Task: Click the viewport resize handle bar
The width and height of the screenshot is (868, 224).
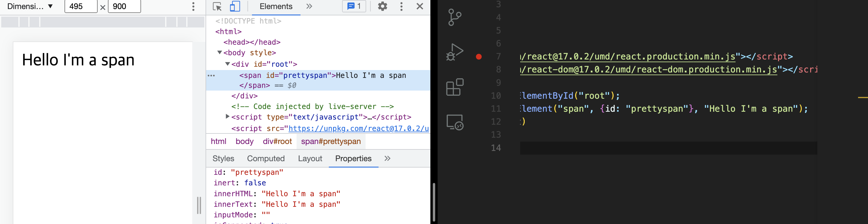Action: 199,206
